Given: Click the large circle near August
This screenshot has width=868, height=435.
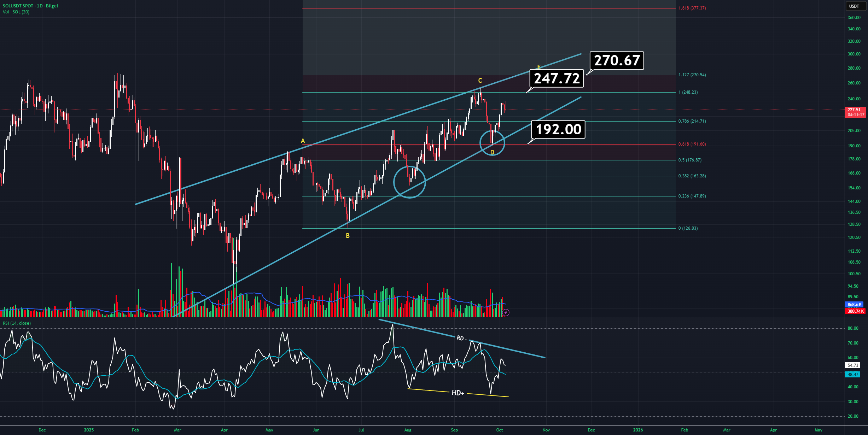Looking at the screenshot, I should pyautogui.click(x=409, y=182).
